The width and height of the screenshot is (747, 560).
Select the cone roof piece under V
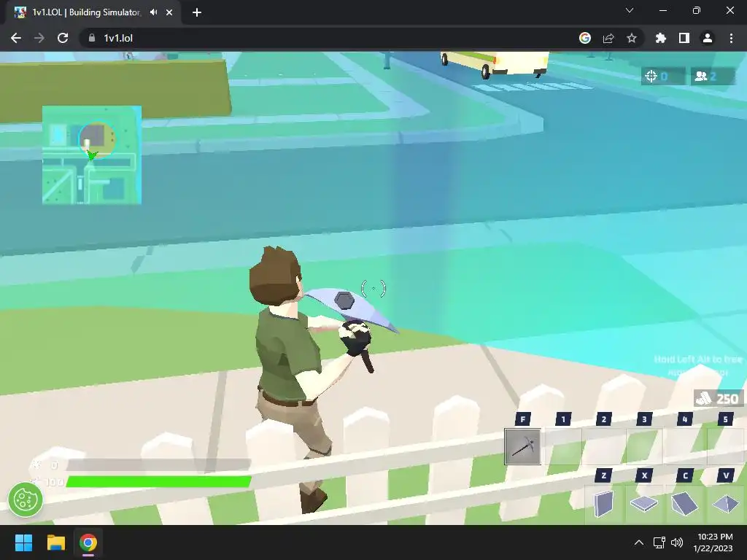(725, 504)
